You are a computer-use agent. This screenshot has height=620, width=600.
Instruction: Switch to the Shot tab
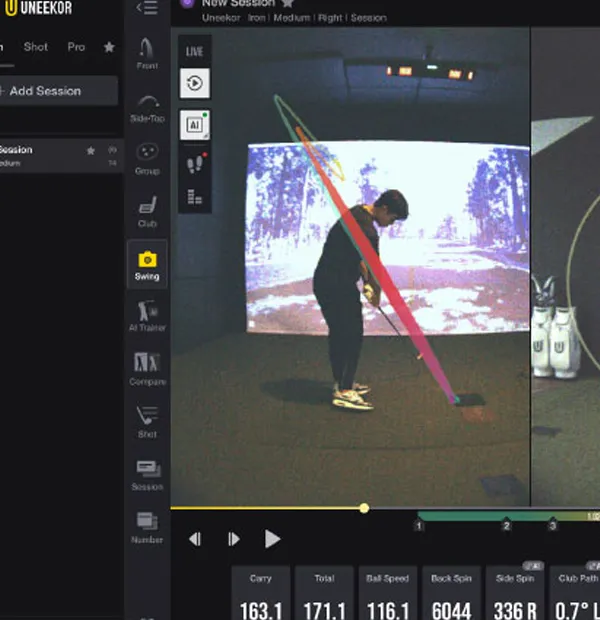[36, 47]
